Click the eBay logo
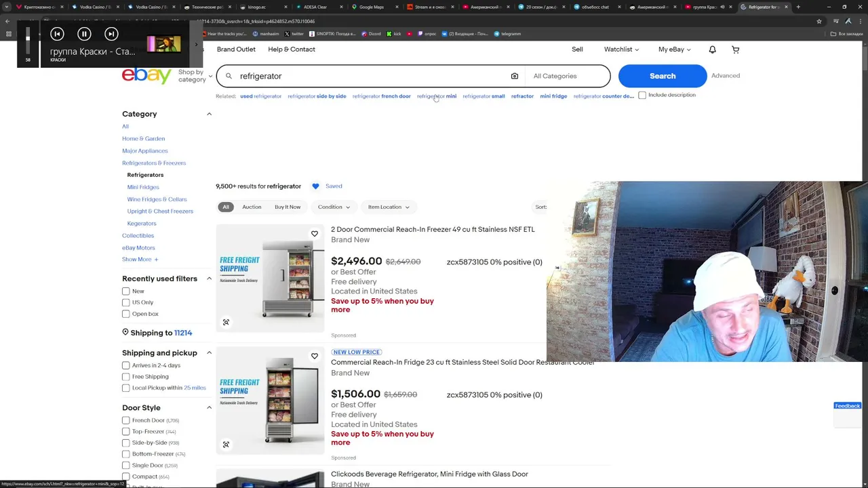868x488 pixels. 146,75
